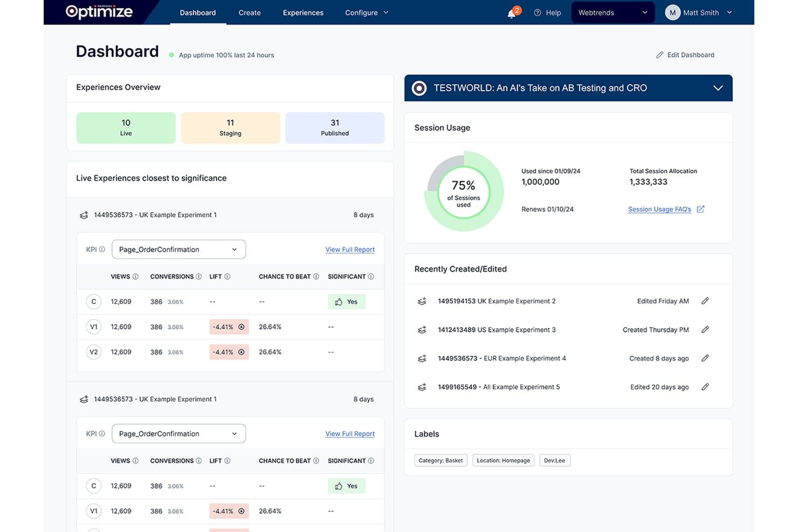Go to the Dashboard tab
This screenshot has width=798, height=532.
click(x=198, y=12)
